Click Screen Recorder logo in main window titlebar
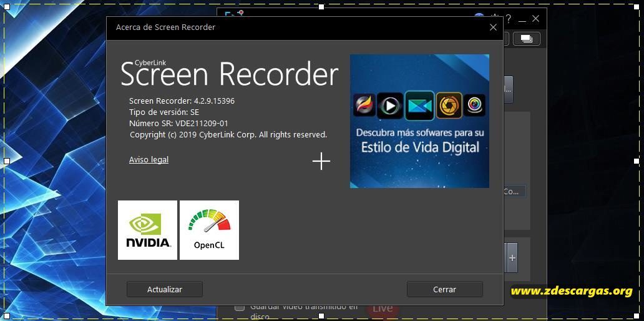 [234, 14]
